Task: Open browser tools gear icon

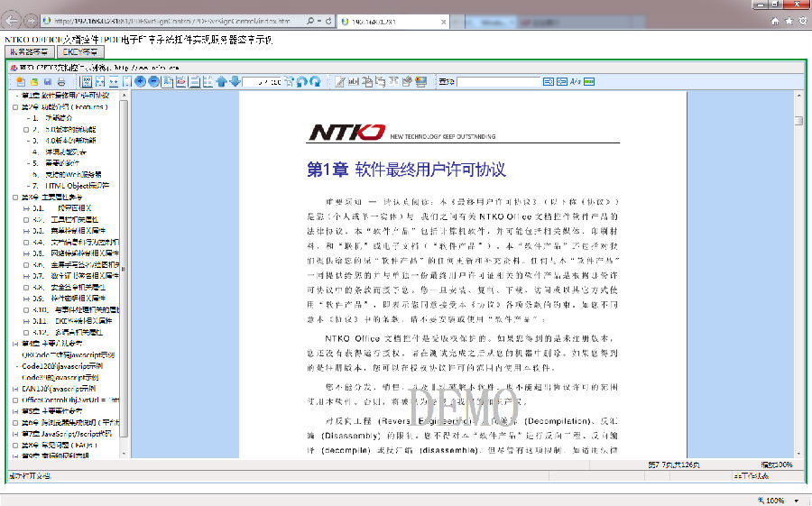Action: point(803,21)
